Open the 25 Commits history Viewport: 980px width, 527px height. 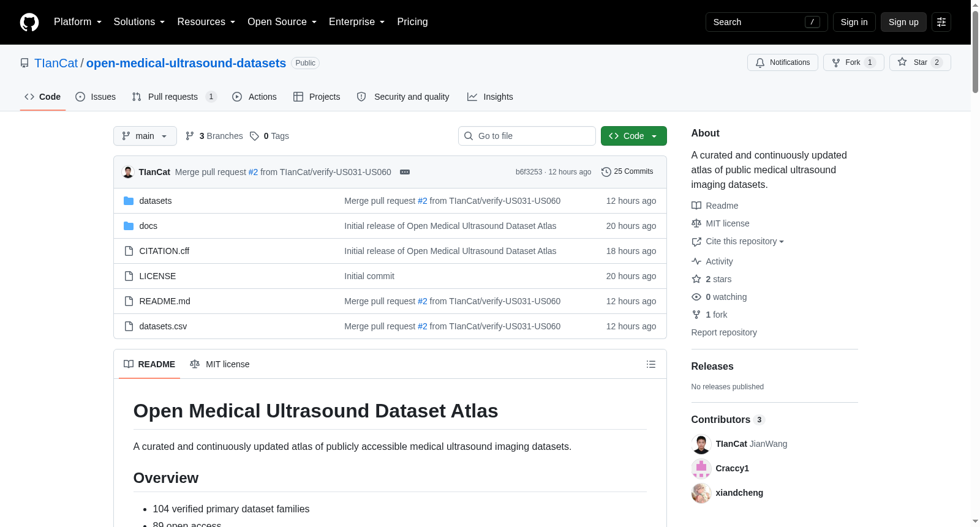click(627, 172)
